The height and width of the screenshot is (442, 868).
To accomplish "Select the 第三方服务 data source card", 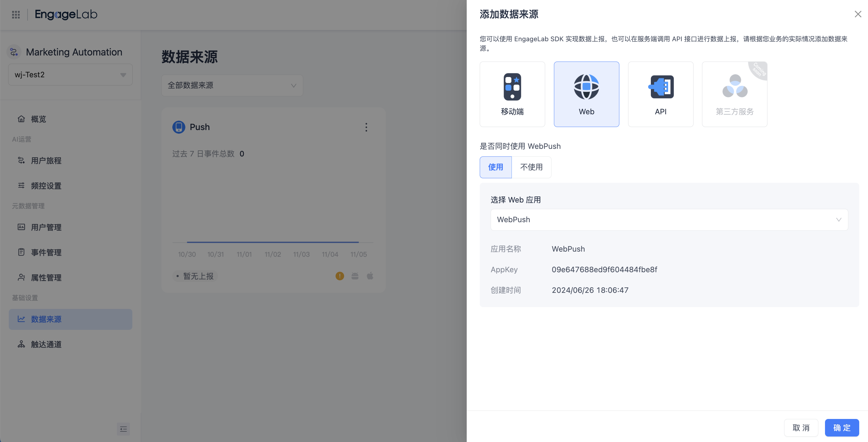I will pyautogui.click(x=734, y=94).
